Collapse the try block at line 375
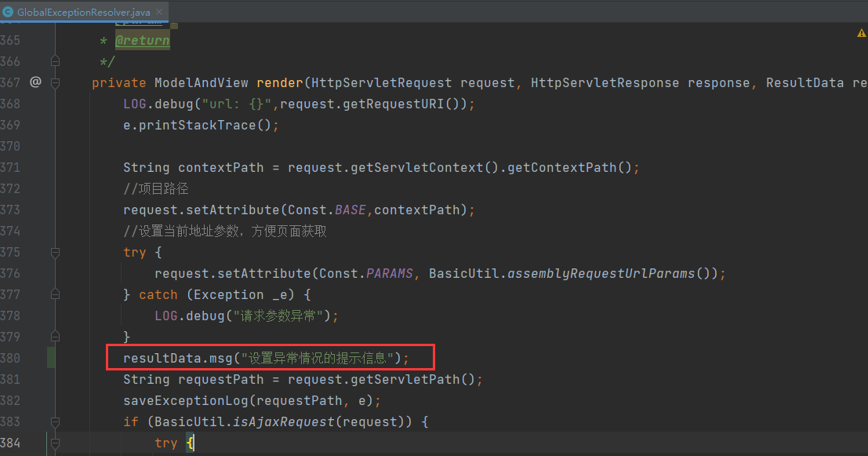The width and height of the screenshot is (868, 456). click(55, 252)
